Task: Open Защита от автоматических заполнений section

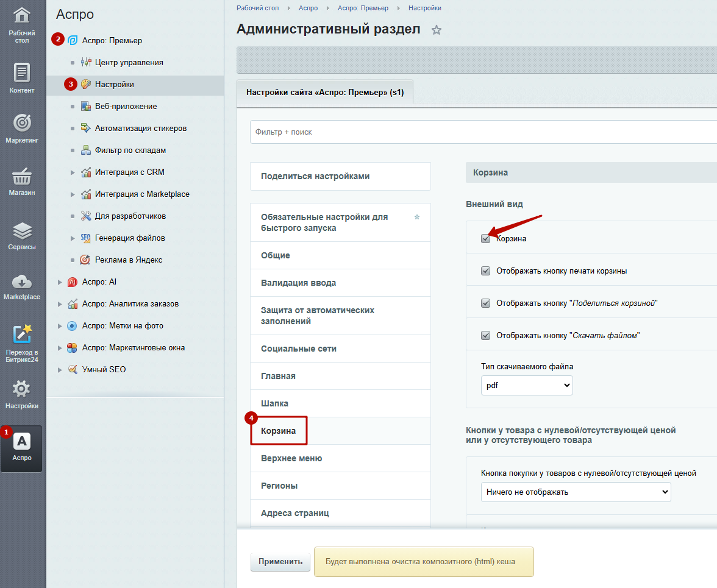Action: point(340,316)
